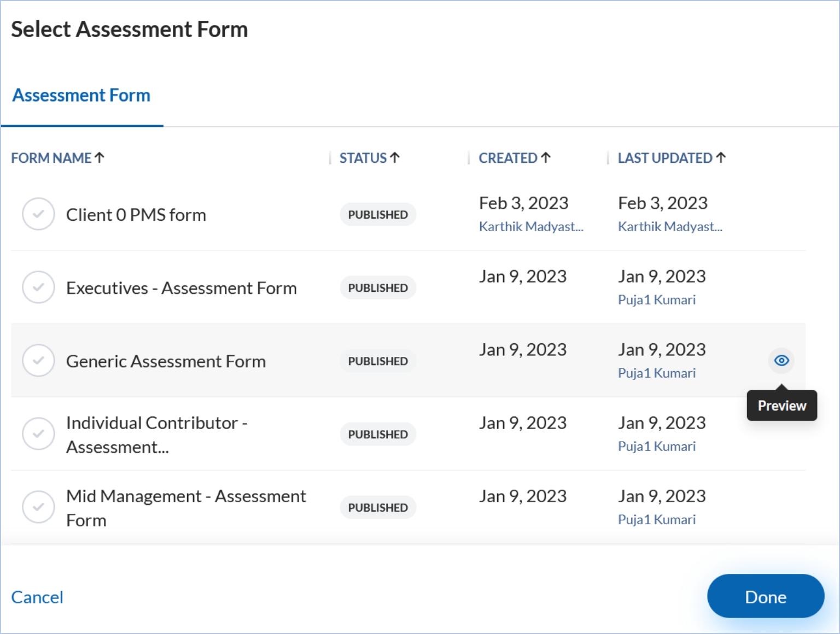Open Puja1 Kumari link in Executives row
The height and width of the screenshot is (634, 840).
(657, 300)
